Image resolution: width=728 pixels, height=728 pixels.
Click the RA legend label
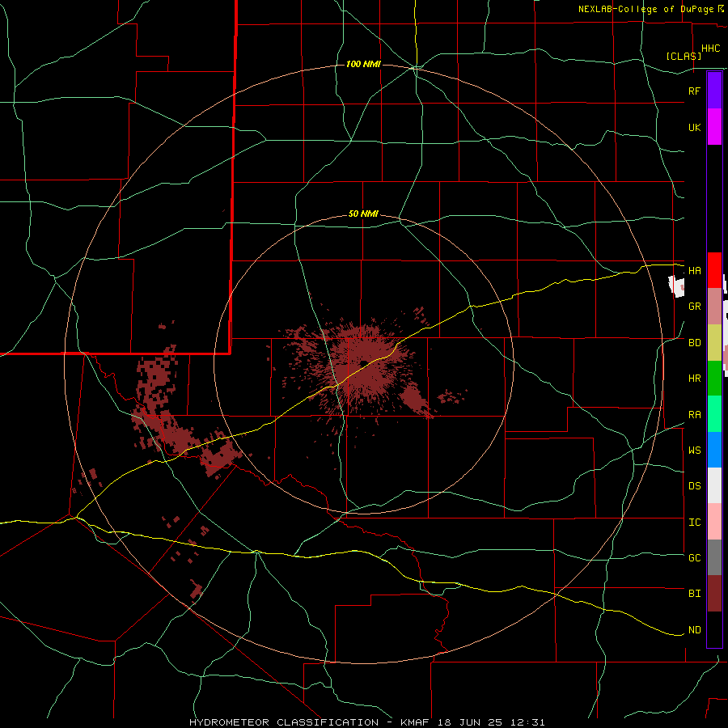[x=694, y=415]
